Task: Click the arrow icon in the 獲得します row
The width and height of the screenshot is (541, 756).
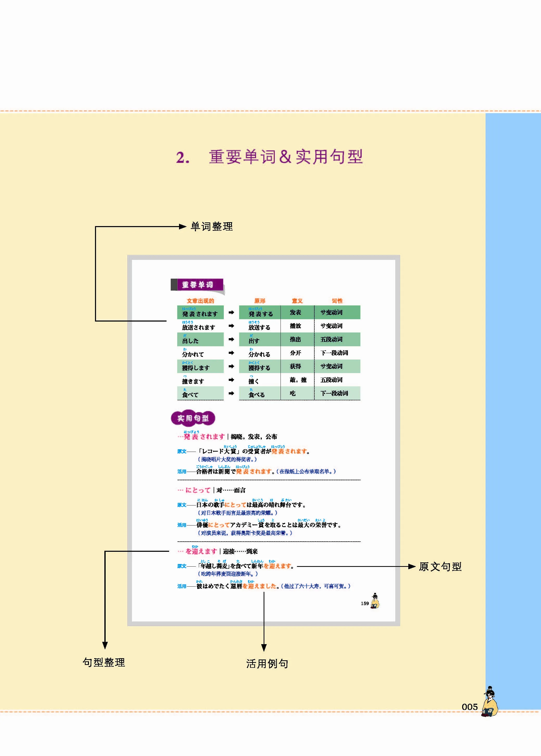Action: (231, 366)
